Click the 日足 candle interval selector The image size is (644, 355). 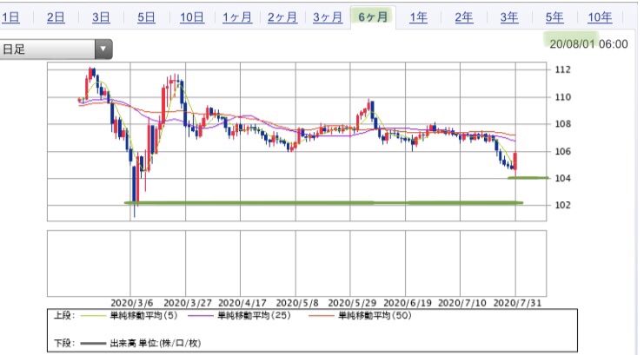pyautogui.click(x=56, y=49)
